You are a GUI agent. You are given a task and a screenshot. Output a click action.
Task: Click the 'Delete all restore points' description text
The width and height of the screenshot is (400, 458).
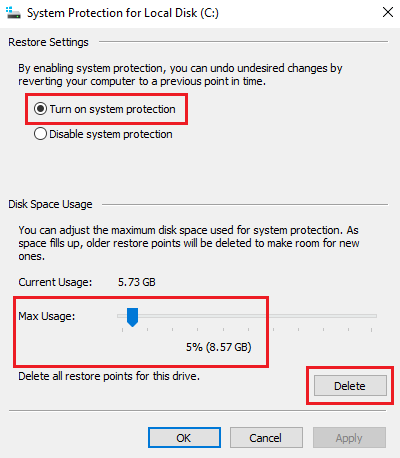[109, 376]
